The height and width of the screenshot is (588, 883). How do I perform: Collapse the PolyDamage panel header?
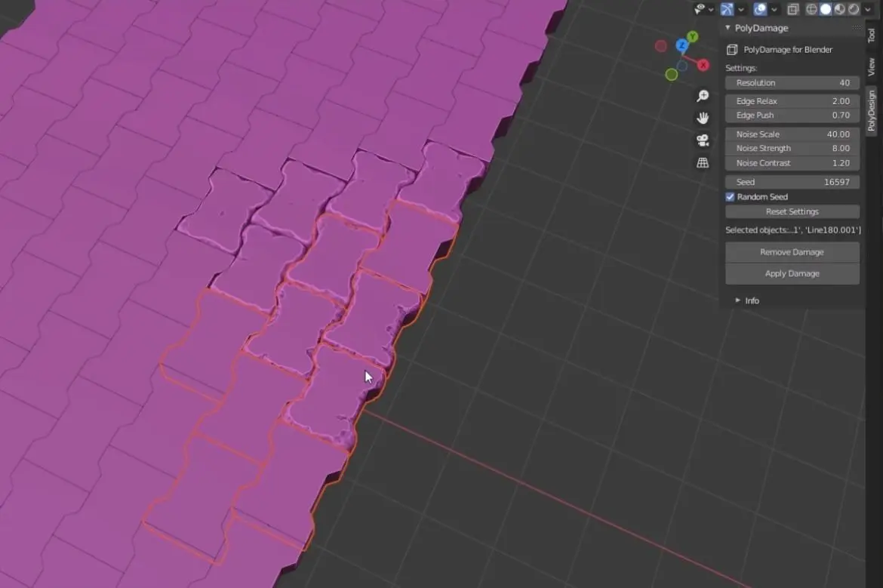[728, 28]
